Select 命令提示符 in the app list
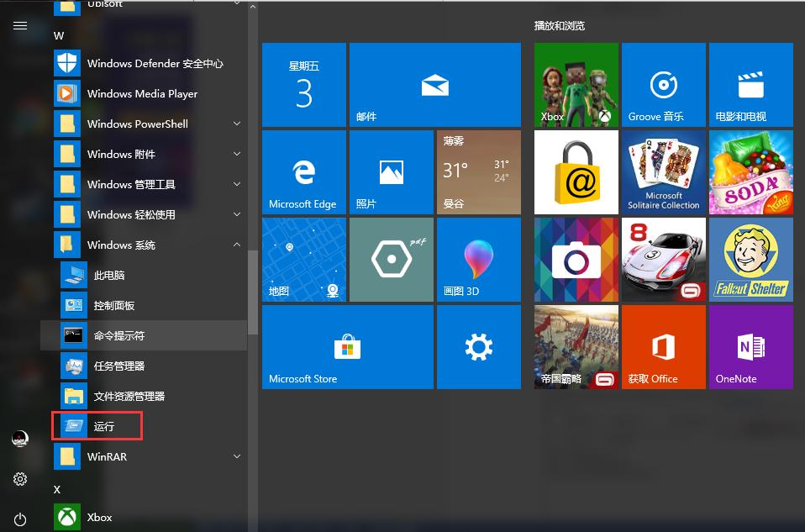Screen dimensions: 805x532 (119, 335)
